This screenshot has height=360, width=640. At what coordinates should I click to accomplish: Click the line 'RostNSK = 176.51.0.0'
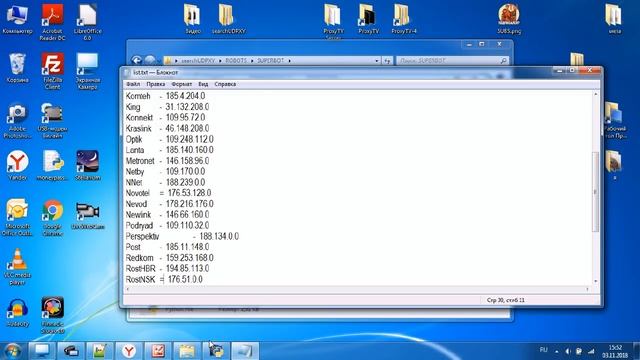164,280
